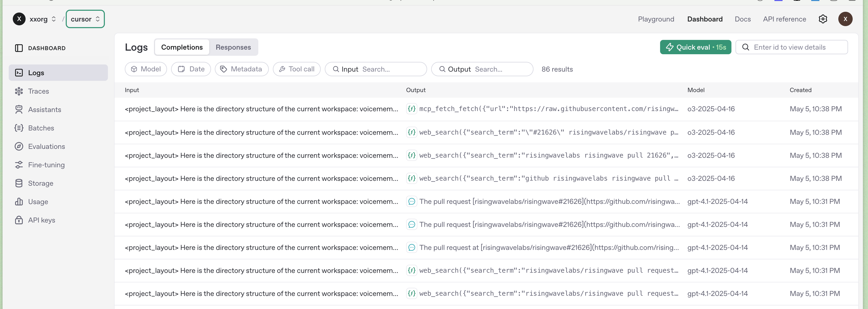Go to API keys in the sidebar

pos(58,220)
